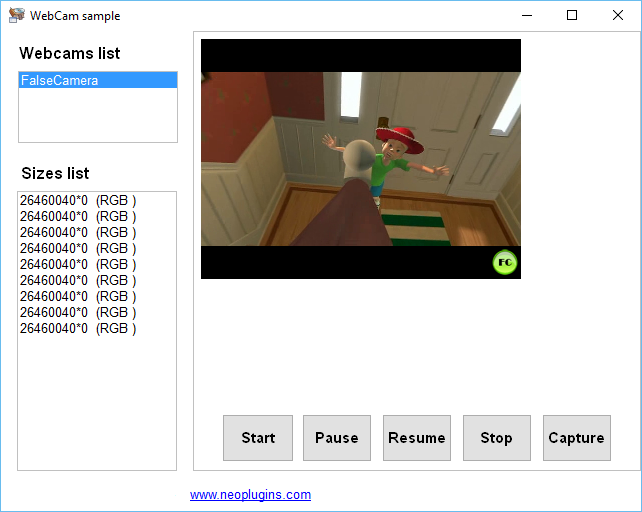Resume the webcam feed
The image size is (642, 512).
pyautogui.click(x=417, y=438)
